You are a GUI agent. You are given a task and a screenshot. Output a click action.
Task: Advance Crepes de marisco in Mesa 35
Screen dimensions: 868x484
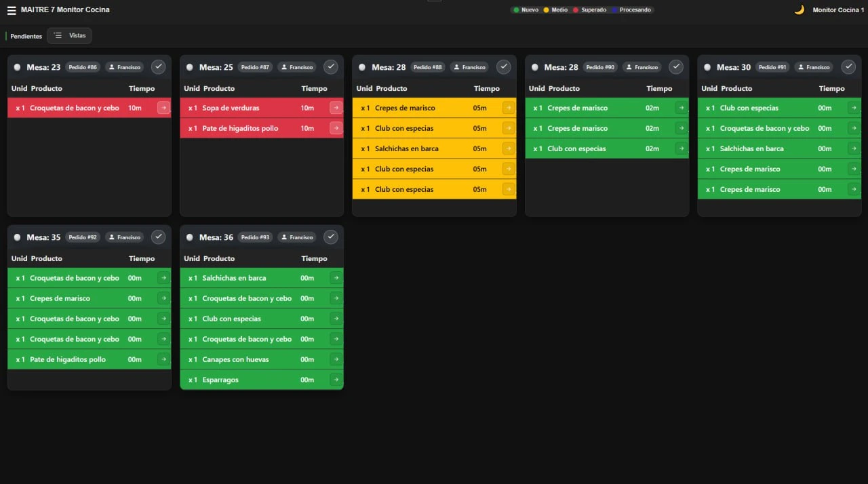[163, 298]
